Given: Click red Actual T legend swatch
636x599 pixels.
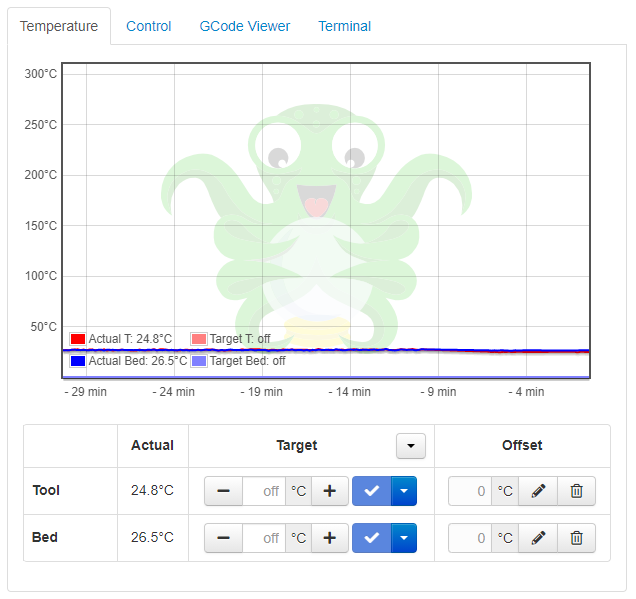Looking at the screenshot, I should [77, 339].
